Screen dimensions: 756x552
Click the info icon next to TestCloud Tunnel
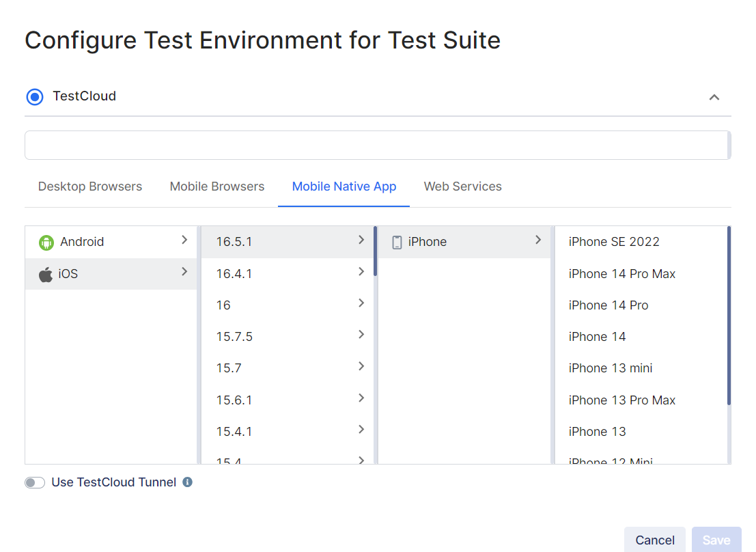(188, 482)
